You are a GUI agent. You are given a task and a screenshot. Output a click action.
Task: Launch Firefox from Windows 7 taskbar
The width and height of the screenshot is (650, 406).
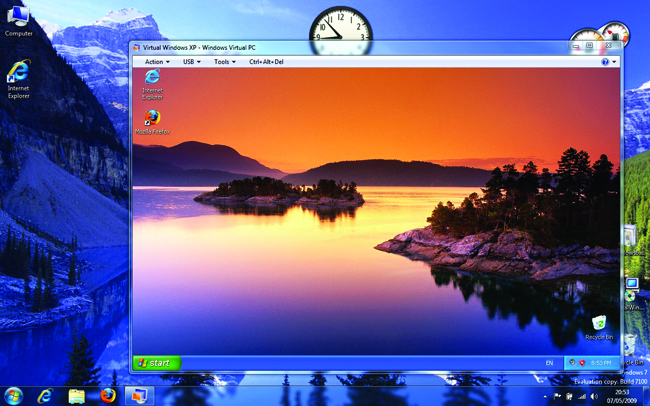pyautogui.click(x=108, y=396)
